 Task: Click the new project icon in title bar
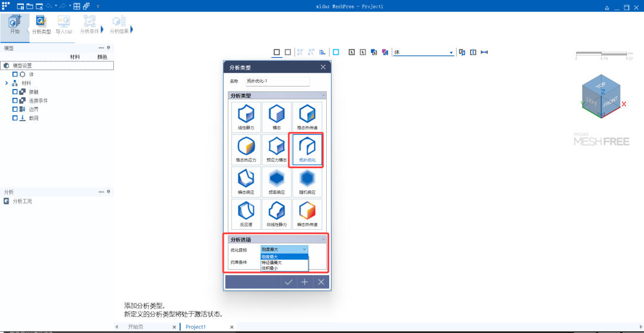click(20, 6)
